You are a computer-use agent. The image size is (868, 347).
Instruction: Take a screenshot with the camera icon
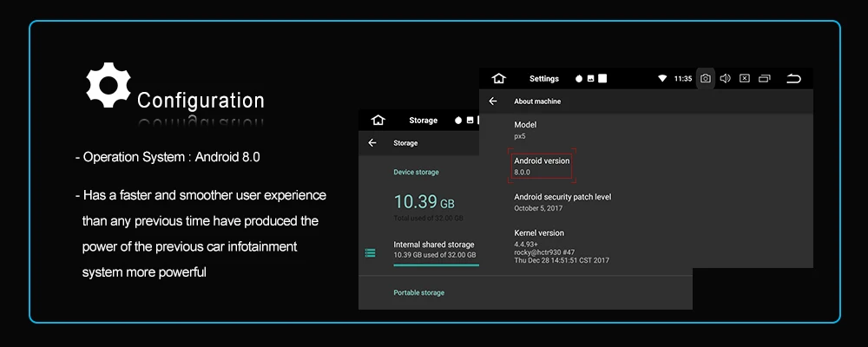click(x=705, y=79)
